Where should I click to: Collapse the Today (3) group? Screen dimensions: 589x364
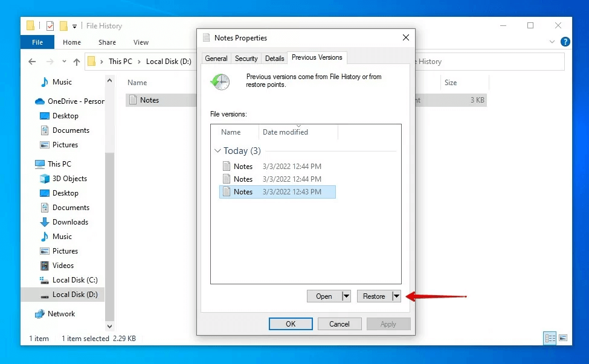click(x=217, y=151)
